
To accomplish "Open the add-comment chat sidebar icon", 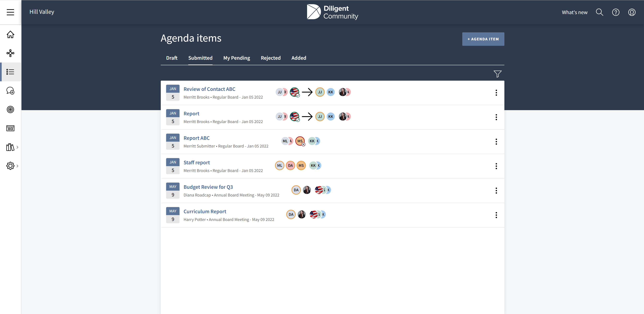I will pyautogui.click(x=10, y=91).
